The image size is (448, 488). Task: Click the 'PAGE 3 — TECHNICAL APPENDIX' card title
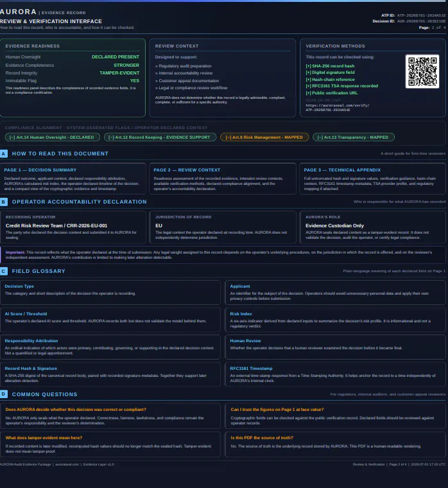[x=342, y=170]
